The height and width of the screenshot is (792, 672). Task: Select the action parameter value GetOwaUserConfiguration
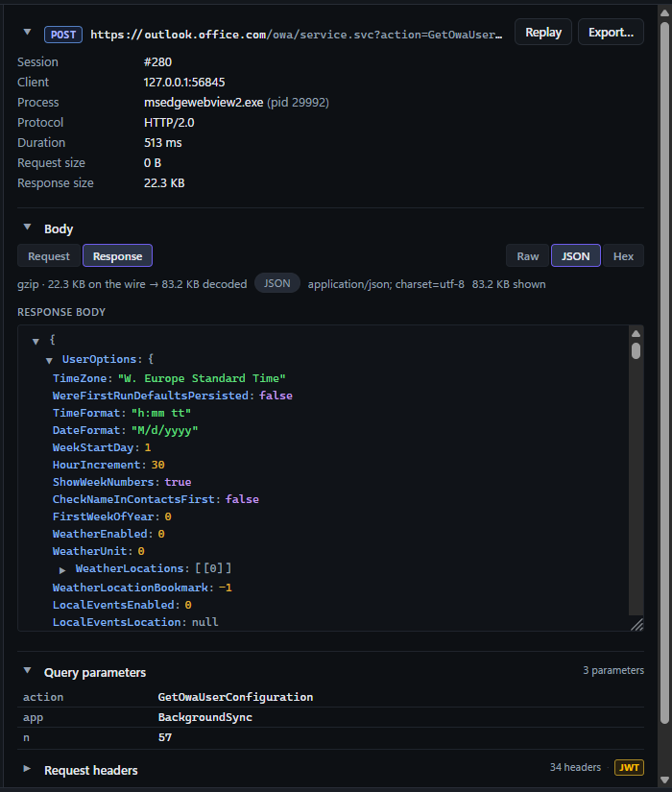point(235,697)
